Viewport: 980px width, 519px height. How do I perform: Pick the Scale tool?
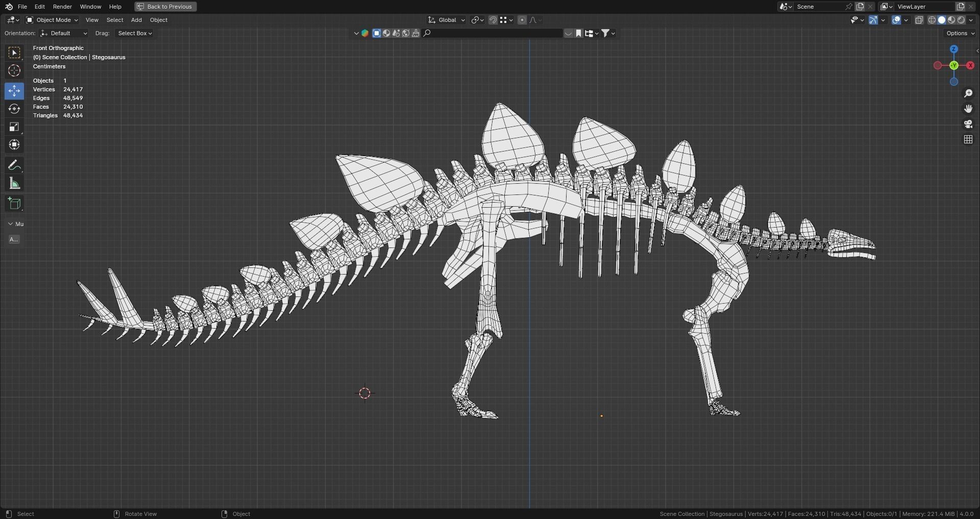[x=14, y=127]
